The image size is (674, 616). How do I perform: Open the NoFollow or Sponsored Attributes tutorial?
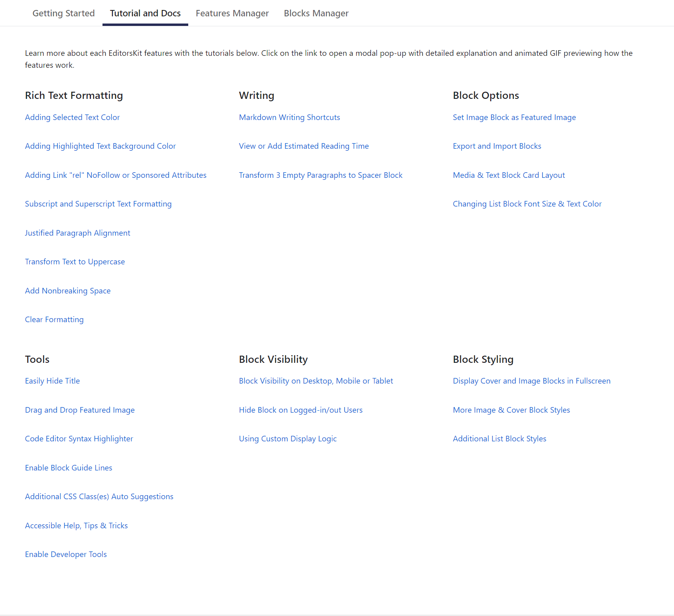click(x=115, y=175)
